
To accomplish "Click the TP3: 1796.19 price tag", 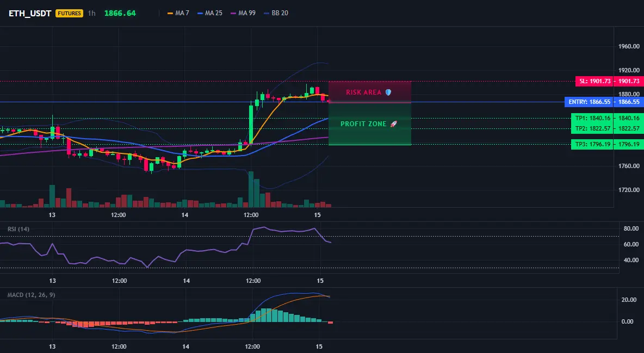I will [x=607, y=144].
